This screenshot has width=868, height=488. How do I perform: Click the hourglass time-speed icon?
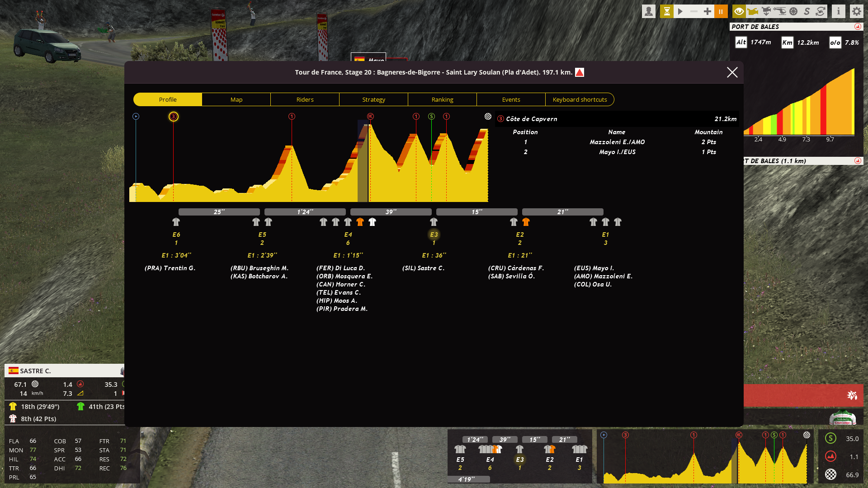coord(666,11)
